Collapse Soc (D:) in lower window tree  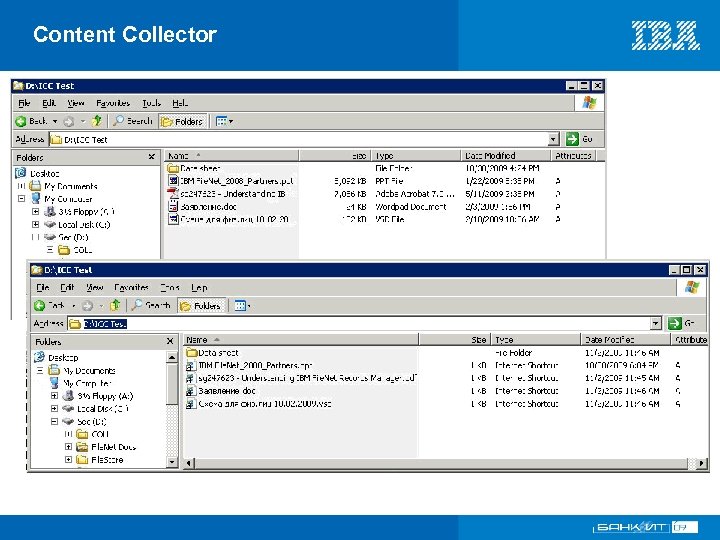click(x=54, y=421)
